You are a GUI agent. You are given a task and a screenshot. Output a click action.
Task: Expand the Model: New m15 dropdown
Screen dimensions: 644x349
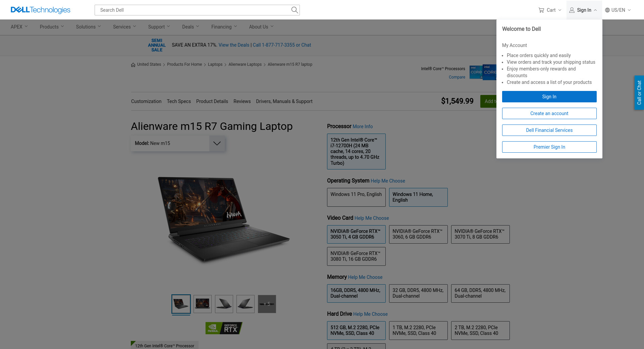217,143
